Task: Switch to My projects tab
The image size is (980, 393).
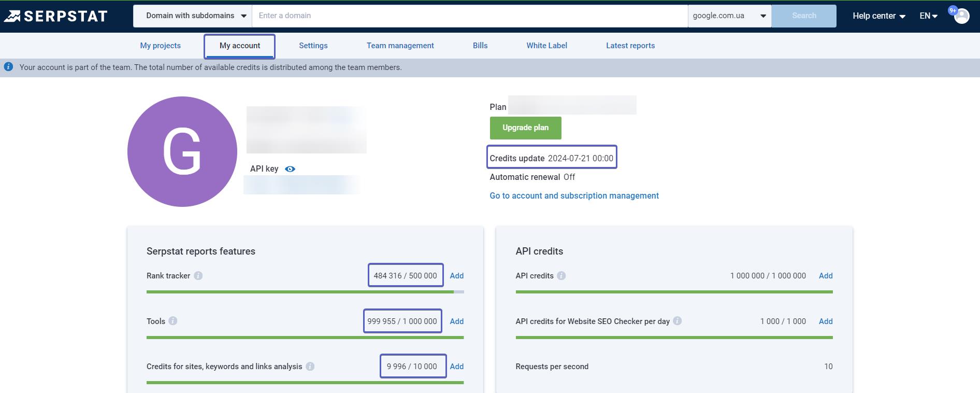Action: click(161, 46)
